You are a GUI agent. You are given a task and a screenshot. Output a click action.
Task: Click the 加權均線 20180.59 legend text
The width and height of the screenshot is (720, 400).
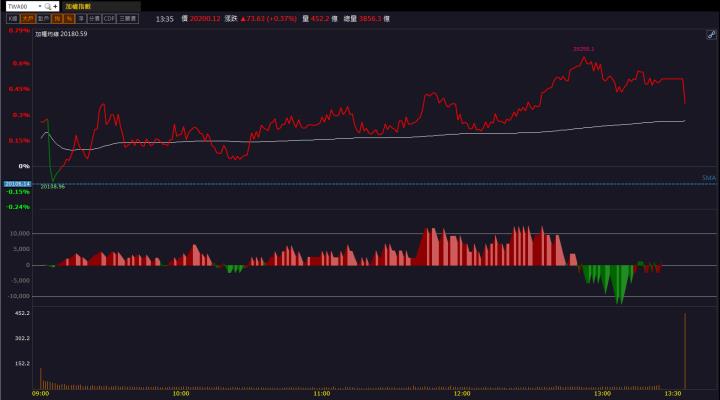click(61, 34)
